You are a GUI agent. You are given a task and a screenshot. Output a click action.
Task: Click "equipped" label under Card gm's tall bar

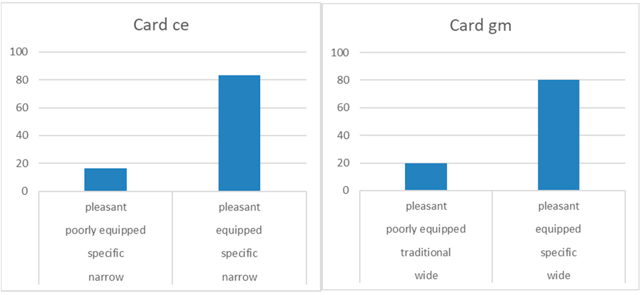[558, 229]
